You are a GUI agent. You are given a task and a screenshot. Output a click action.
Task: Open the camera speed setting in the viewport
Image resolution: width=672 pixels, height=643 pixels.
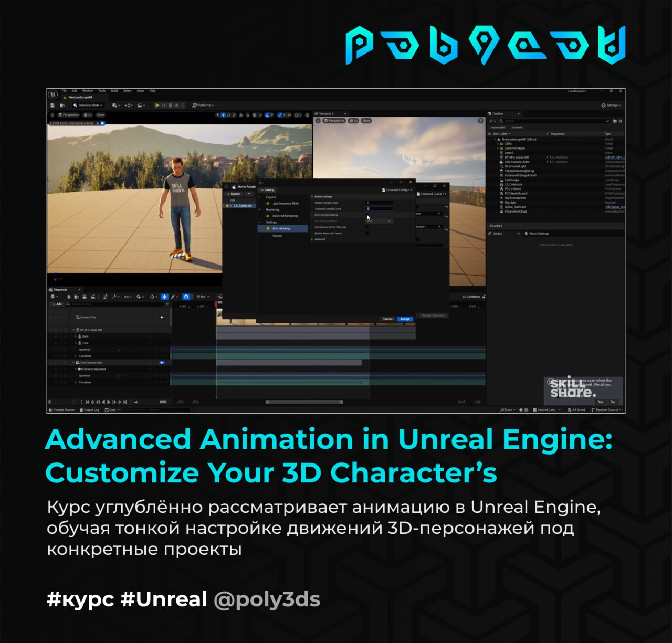pyautogui.click(x=298, y=115)
